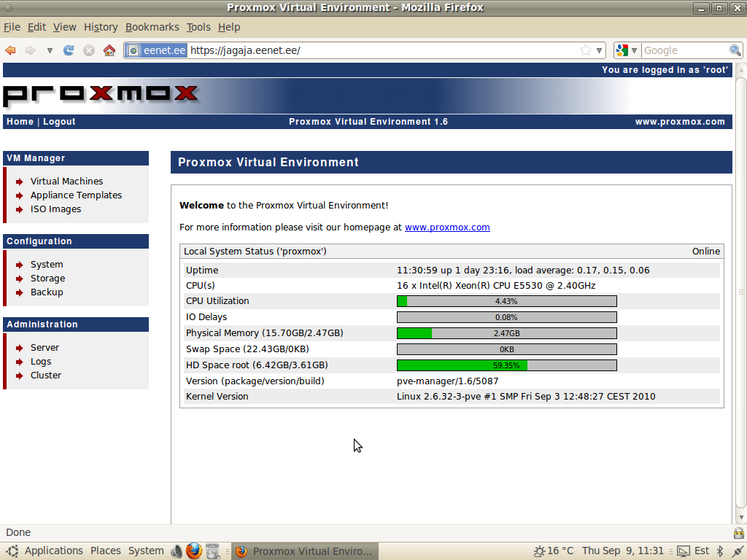
Task: Open Virtual Machines in VM Manager
Action: click(66, 181)
